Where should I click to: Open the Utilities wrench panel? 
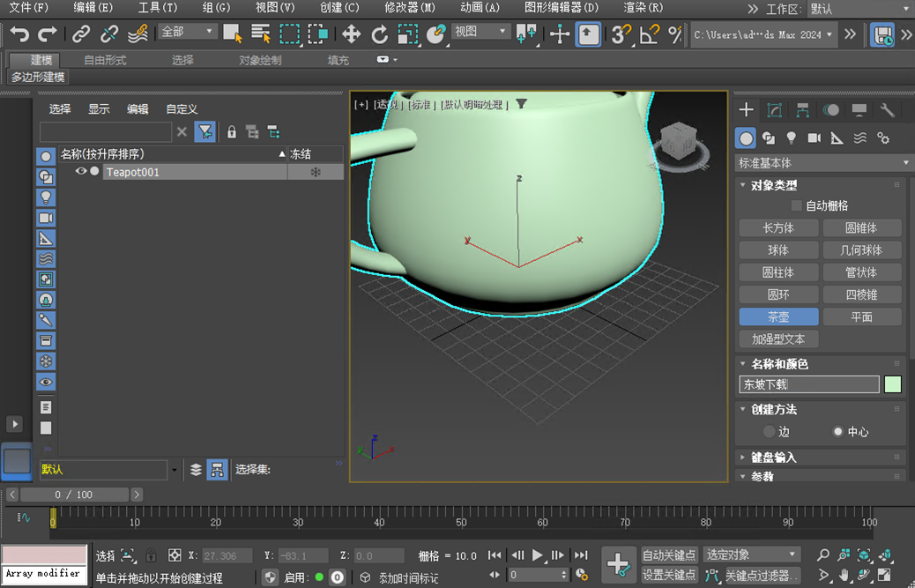887,109
